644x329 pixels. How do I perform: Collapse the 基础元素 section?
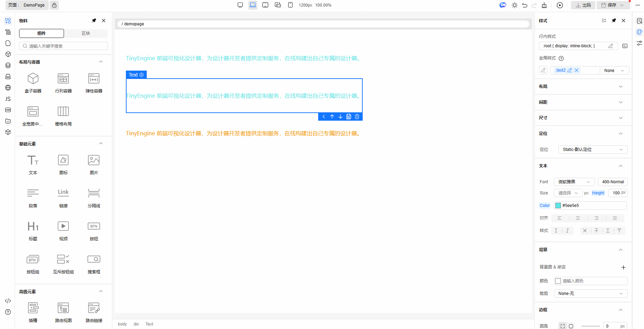pos(101,144)
